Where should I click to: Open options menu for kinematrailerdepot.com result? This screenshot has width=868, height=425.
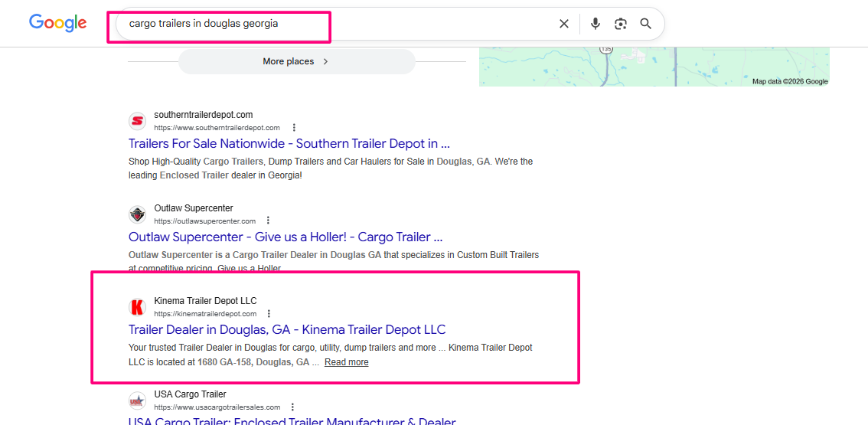tap(269, 314)
